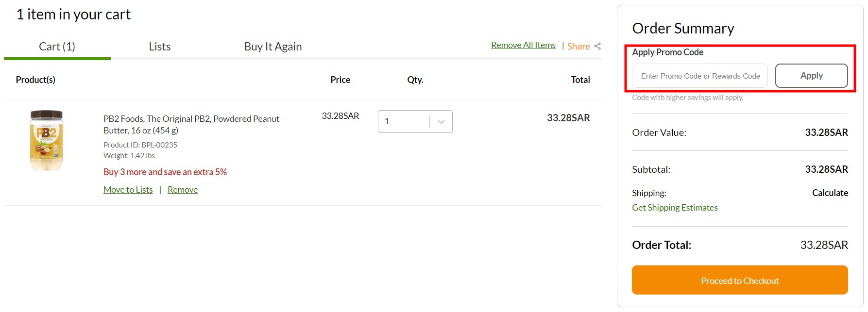Focus the Enter Promo Code input field

699,76
